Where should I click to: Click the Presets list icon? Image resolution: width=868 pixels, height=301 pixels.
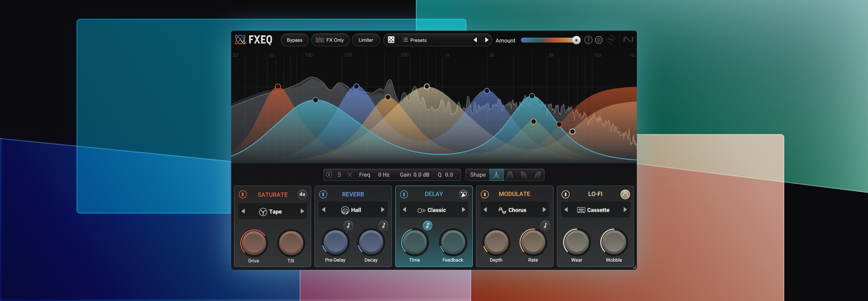(405, 40)
